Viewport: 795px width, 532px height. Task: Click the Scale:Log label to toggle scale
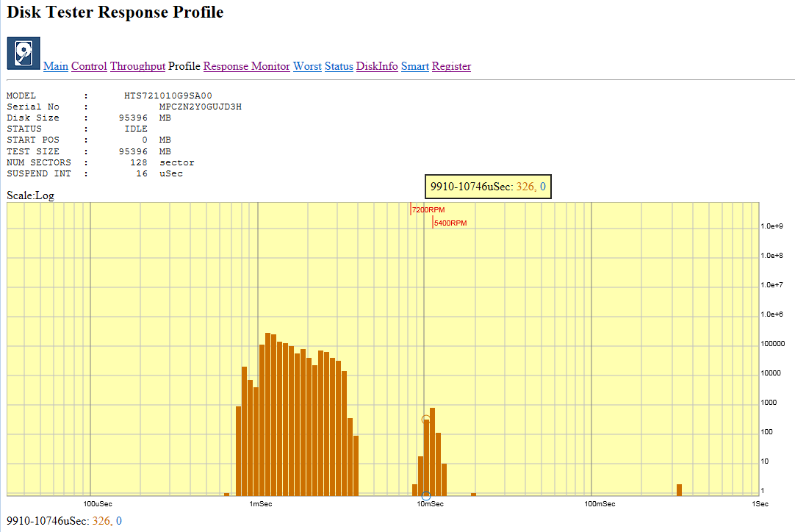click(x=30, y=195)
